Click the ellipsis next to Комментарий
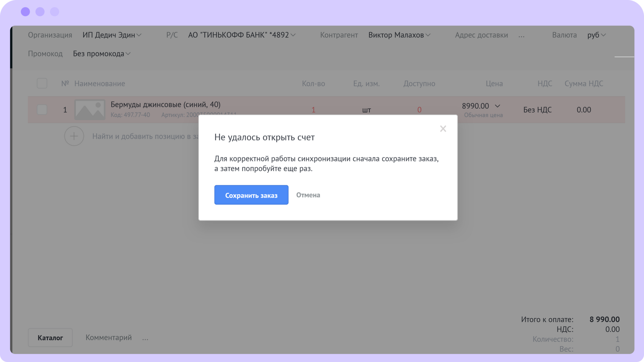The width and height of the screenshot is (644, 362). click(145, 338)
